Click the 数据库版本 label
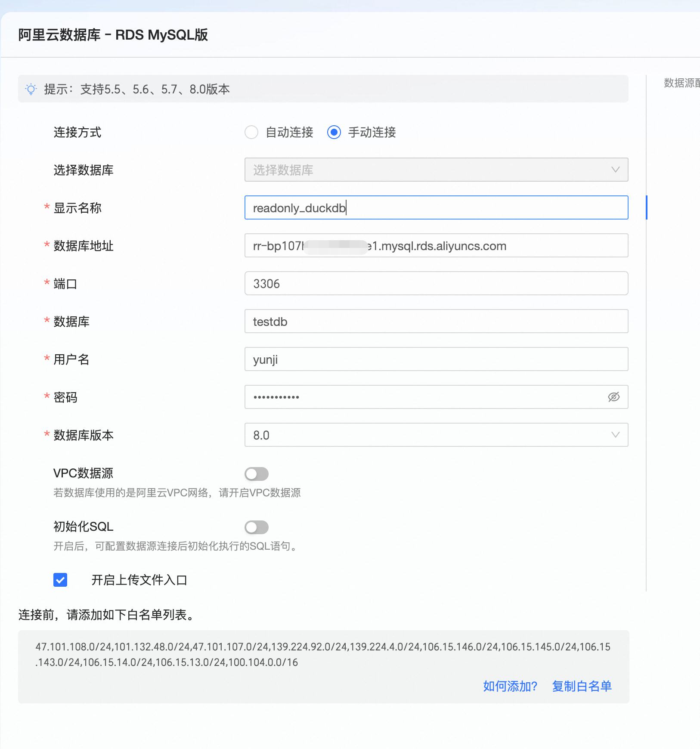 pos(84,435)
